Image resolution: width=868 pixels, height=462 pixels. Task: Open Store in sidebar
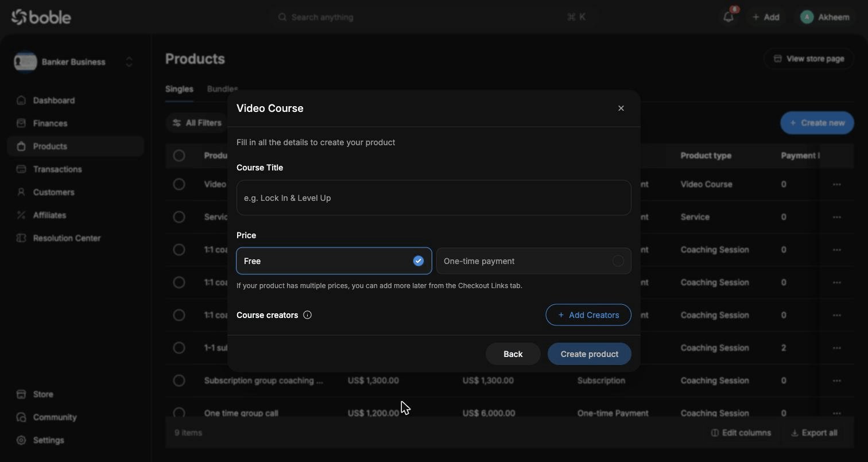(x=75, y=394)
